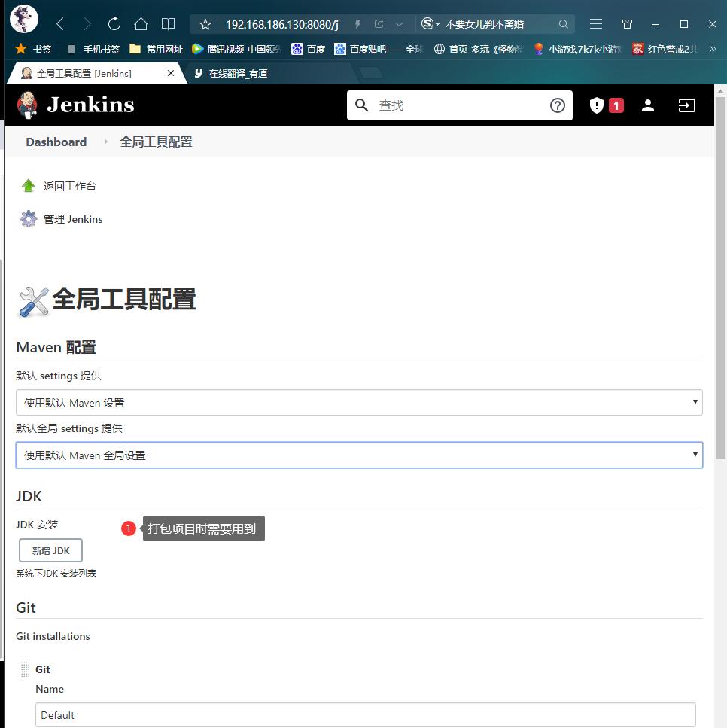Screen dimensions: 727x728
Task: Reload the page with refresh icon
Action: 114,23
